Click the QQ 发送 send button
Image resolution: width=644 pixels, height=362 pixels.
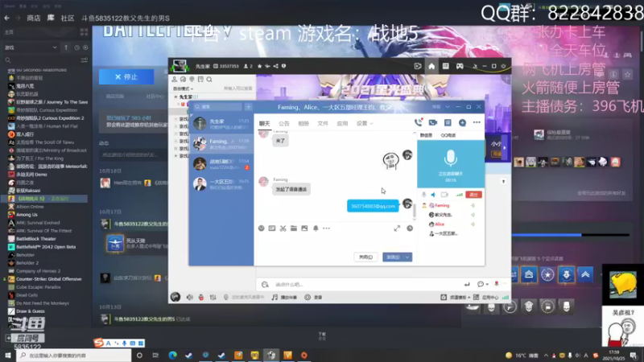(x=393, y=257)
